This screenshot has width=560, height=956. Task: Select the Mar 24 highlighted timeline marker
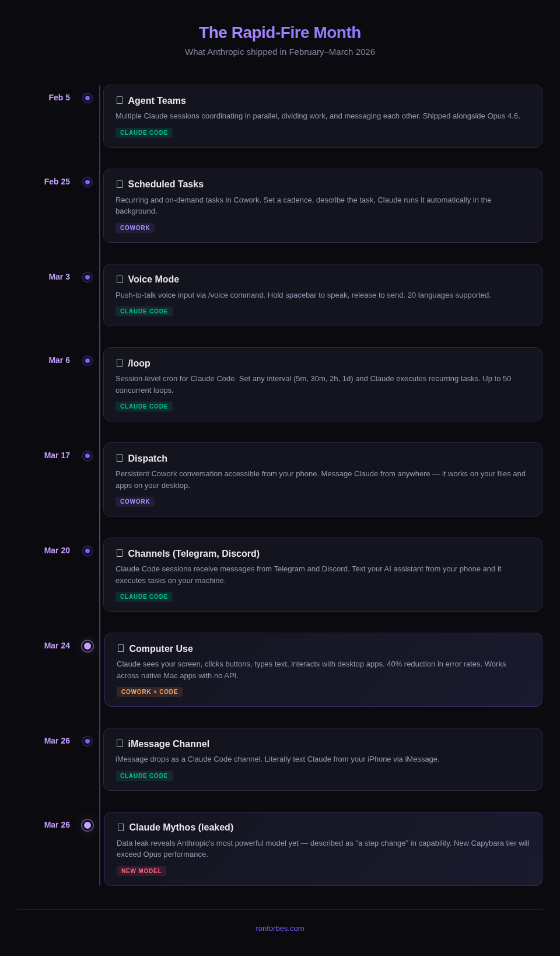click(x=87, y=646)
